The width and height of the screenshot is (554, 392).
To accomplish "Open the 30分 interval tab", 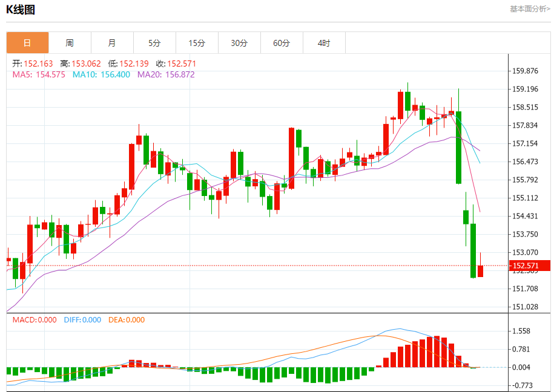I will point(240,43).
